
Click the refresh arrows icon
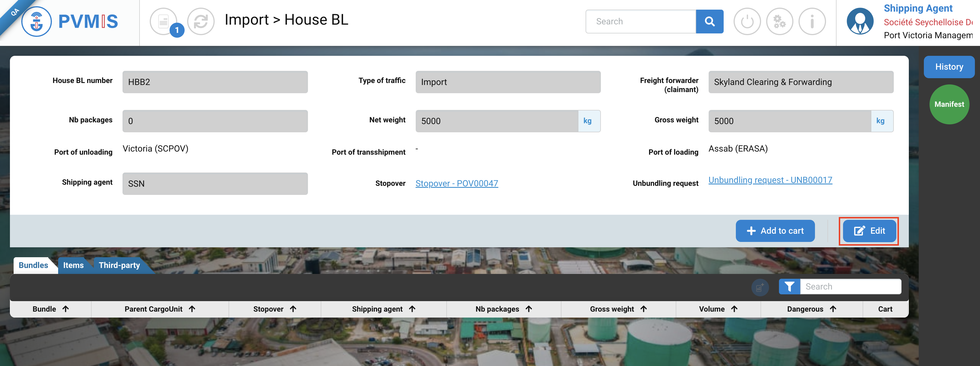point(200,21)
